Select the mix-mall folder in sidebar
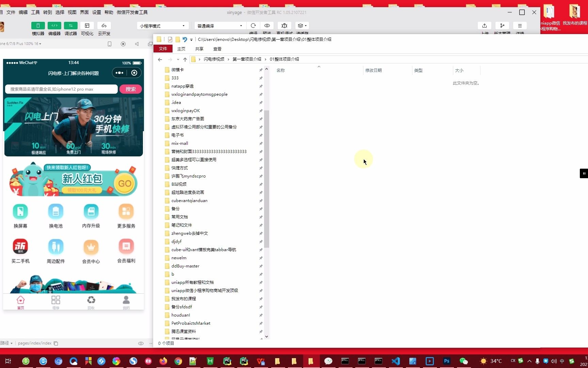Screen dimensions: 588x368 click(x=180, y=143)
